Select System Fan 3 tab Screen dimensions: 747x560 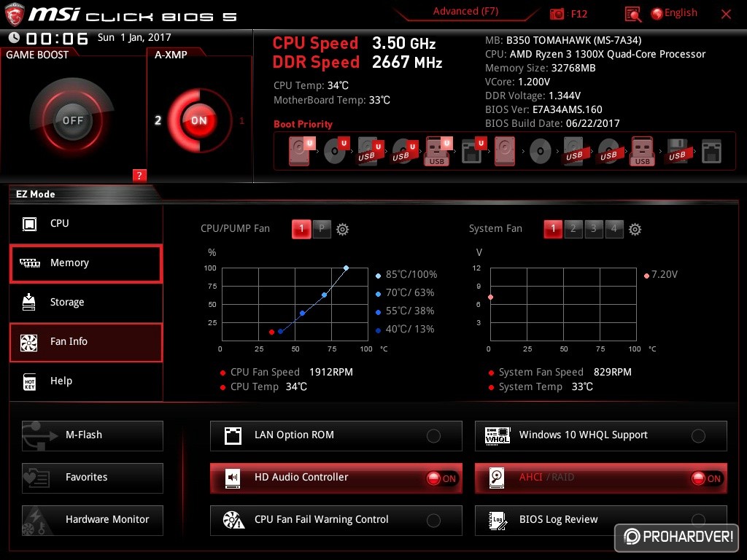click(x=594, y=229)
